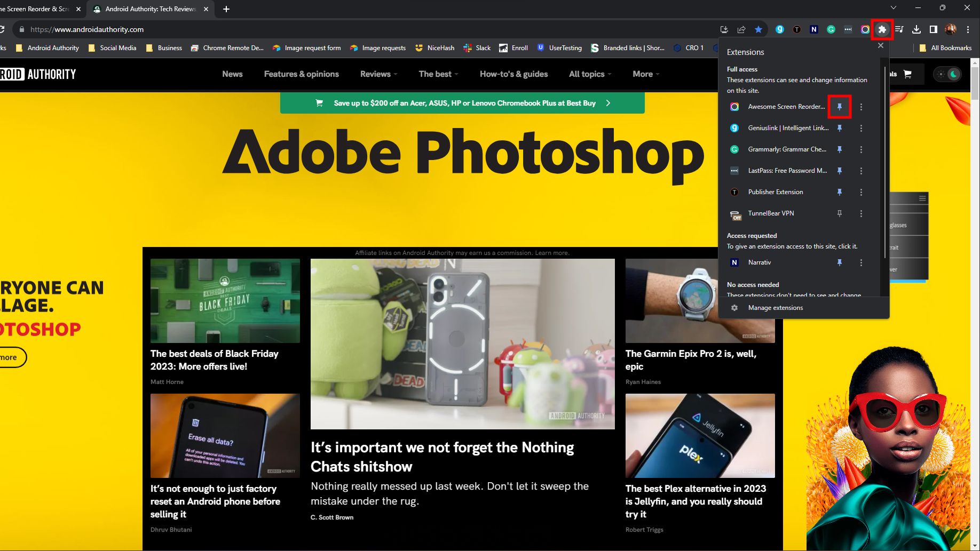Open the Grammarly extension toolbar icon
This screenshot has width=980, height=551.
[x=831, y=29]
